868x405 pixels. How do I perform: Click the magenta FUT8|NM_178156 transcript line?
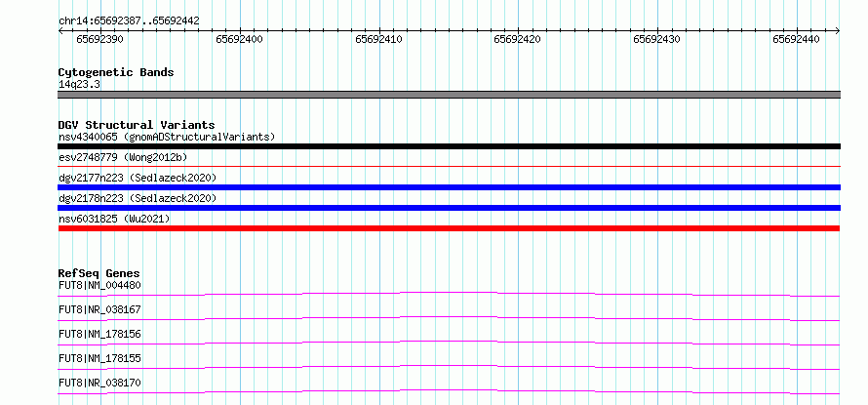[449, 343]
